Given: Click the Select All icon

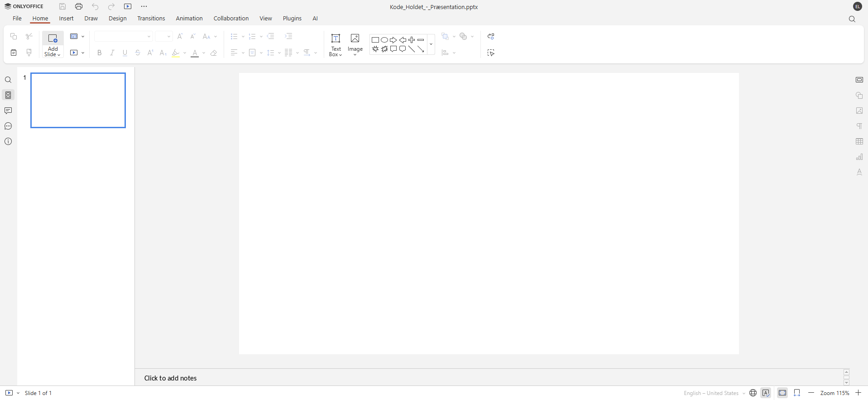Looking at the screenshot, I should click(491, 53).
